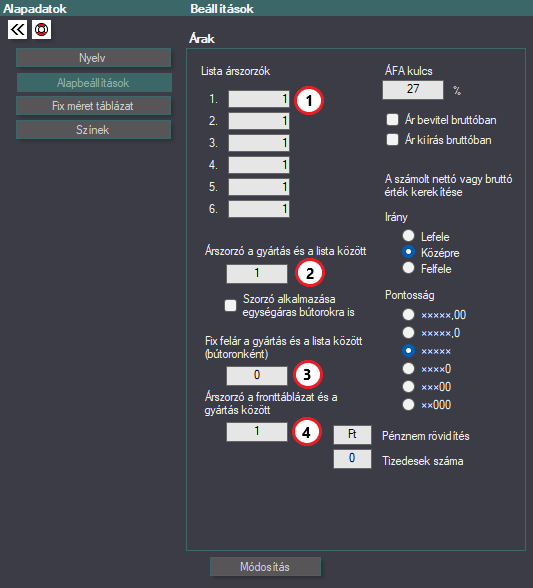533x588 pixels.
Task: Toggle Szorzó alkalmazása egységáras bútorokra is
Action: click(x=230, y=305)
